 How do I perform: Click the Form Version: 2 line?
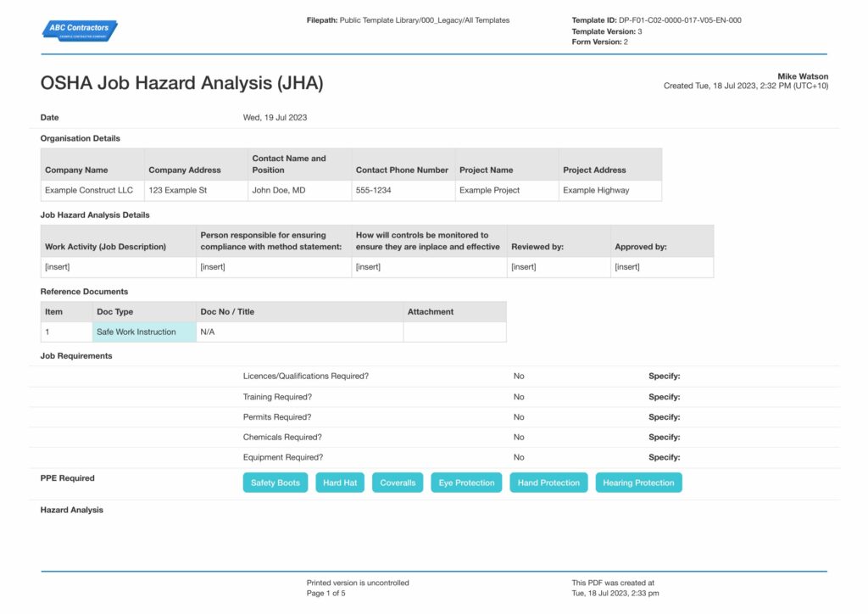click(599, 42)
